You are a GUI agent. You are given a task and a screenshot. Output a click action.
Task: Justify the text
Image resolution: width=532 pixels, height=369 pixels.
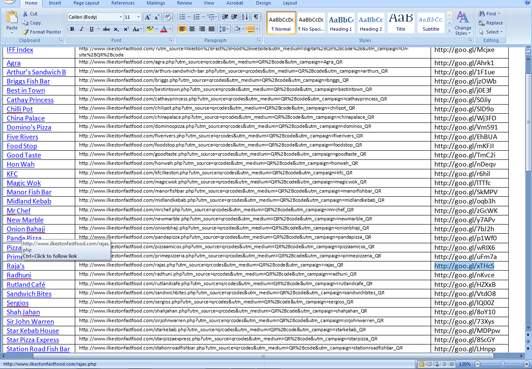click(x=212, y=29)
